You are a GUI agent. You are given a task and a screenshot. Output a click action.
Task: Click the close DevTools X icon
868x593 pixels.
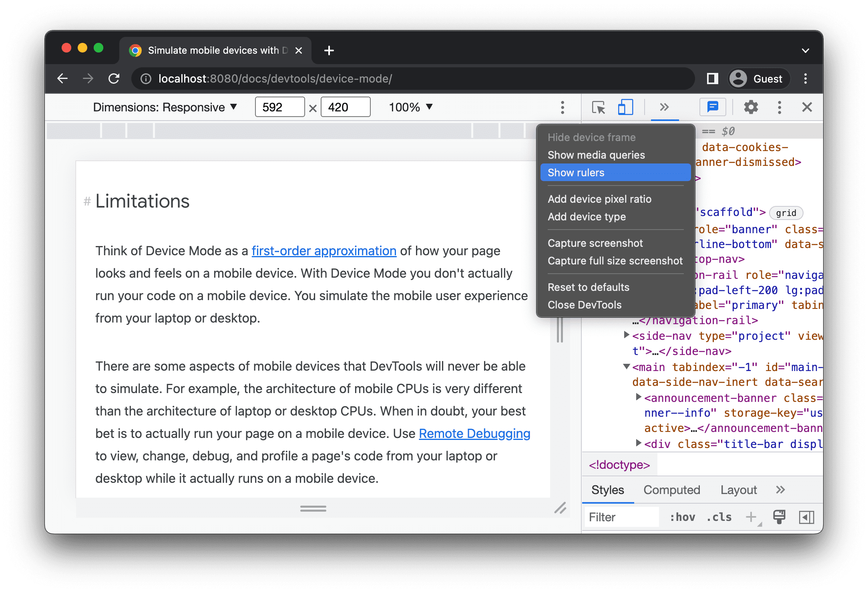pos(807,107)
